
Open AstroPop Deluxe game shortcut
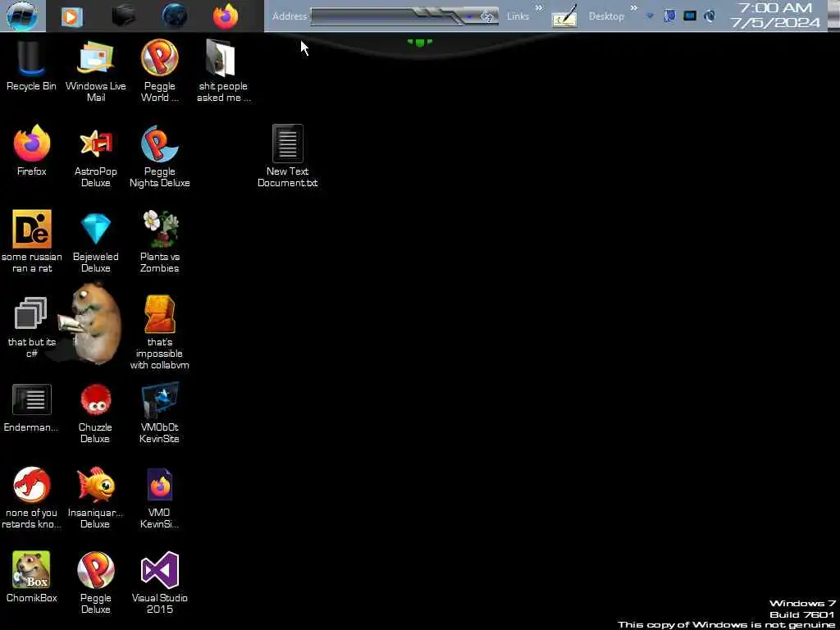pos(95,157)
